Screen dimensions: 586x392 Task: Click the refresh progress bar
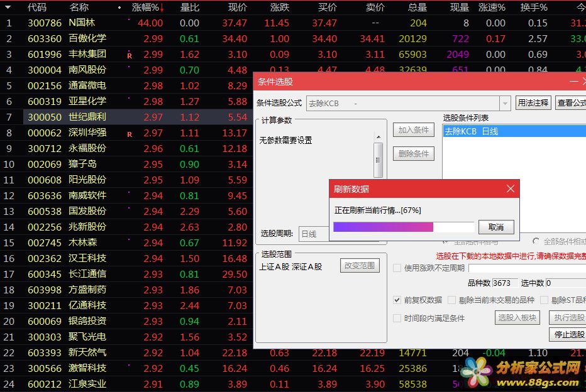tap(404, 227)
